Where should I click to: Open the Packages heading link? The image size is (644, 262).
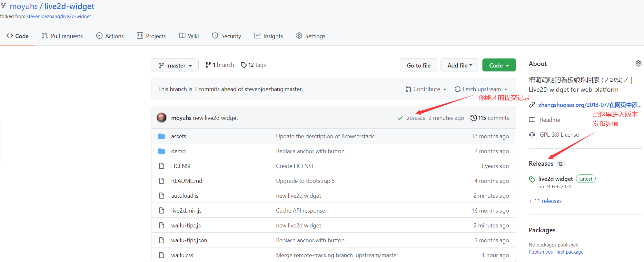point(542,230)
